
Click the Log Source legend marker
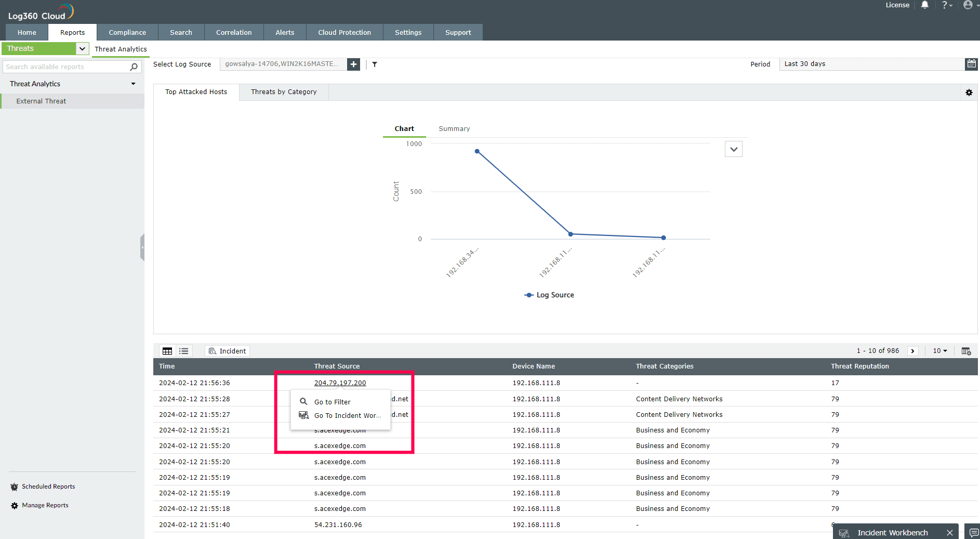pyautogui.click(x=529, y=295)
